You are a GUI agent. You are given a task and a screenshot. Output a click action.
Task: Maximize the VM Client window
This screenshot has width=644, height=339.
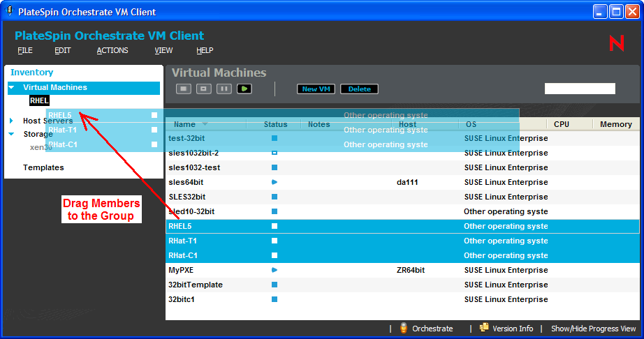click(616, 11)
